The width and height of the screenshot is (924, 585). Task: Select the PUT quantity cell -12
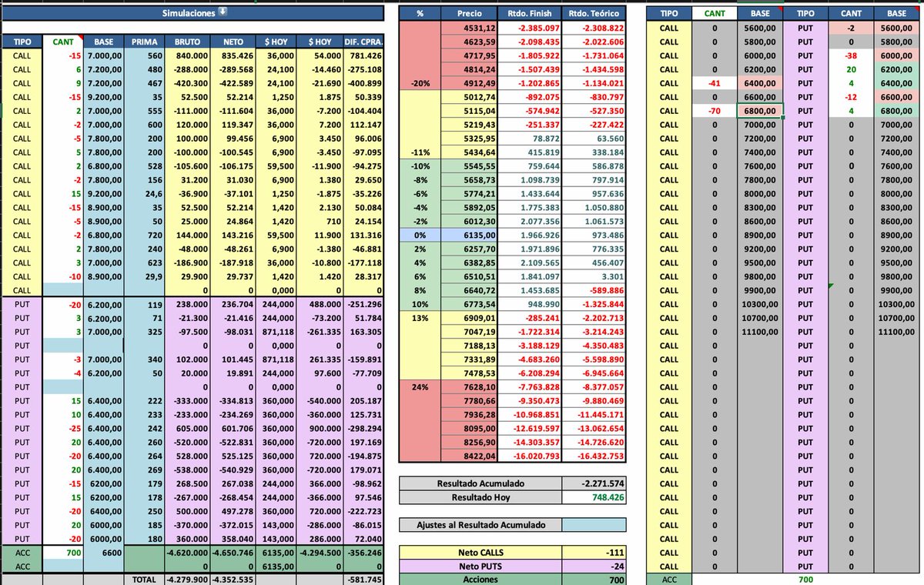point(851,97)
